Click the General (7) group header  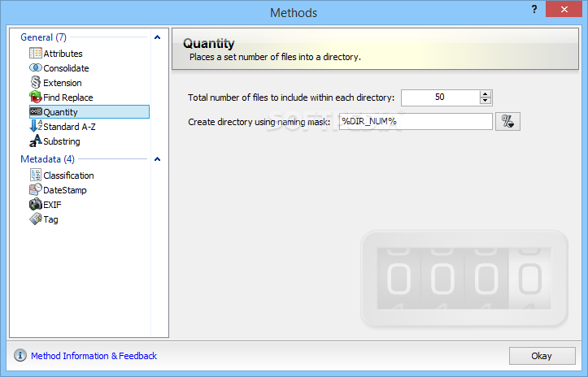pyautogui.click(x=43, y=37)
